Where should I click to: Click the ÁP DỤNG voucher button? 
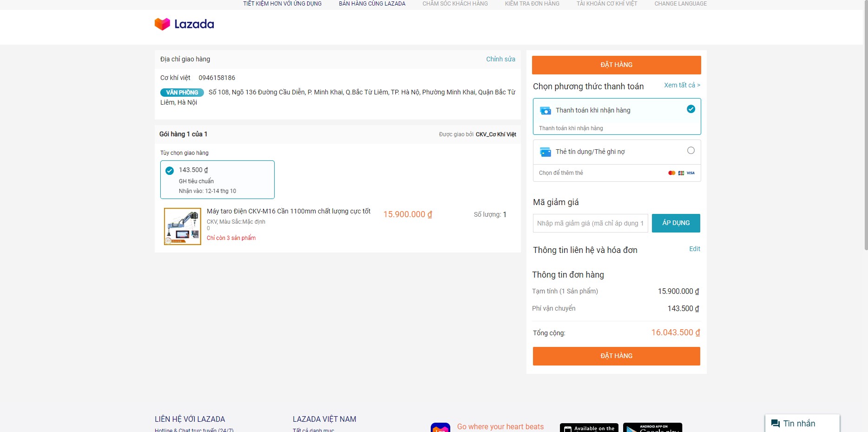(676, 223)
